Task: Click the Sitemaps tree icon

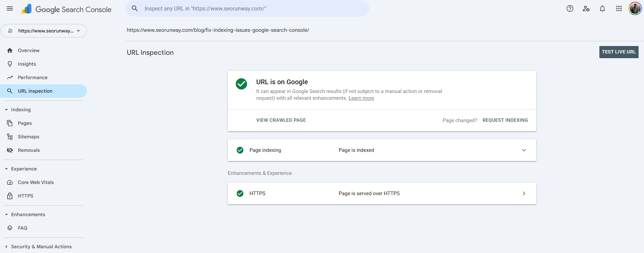Action: pyautogui.click(x=10, y=137)
